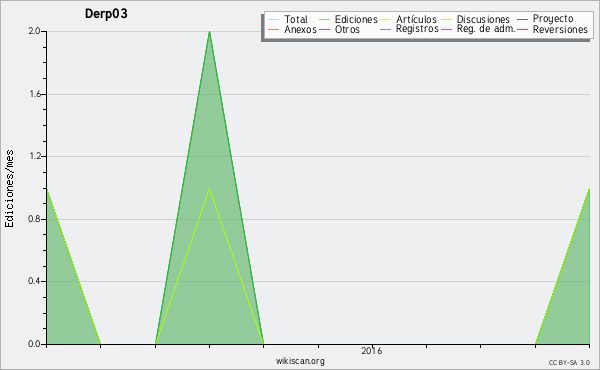Viewport: 600px width, 370px height.
Task: Click the 0.8 y-axis value
Action: pyautogui.click(x=34, y=219)
